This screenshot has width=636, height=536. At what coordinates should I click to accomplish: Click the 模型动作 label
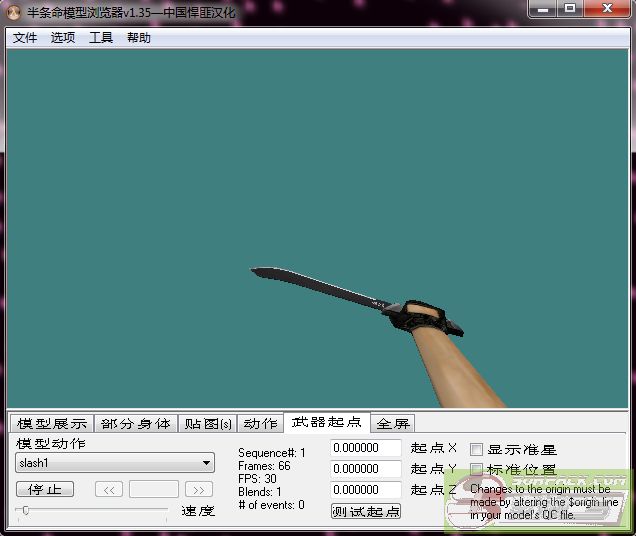tap(51, 443)
